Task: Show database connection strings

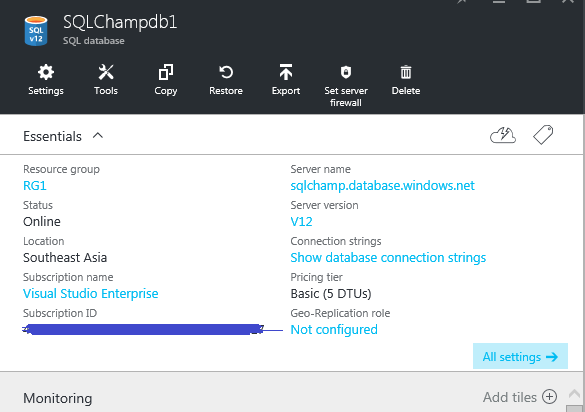Action: tap(388, 258)
